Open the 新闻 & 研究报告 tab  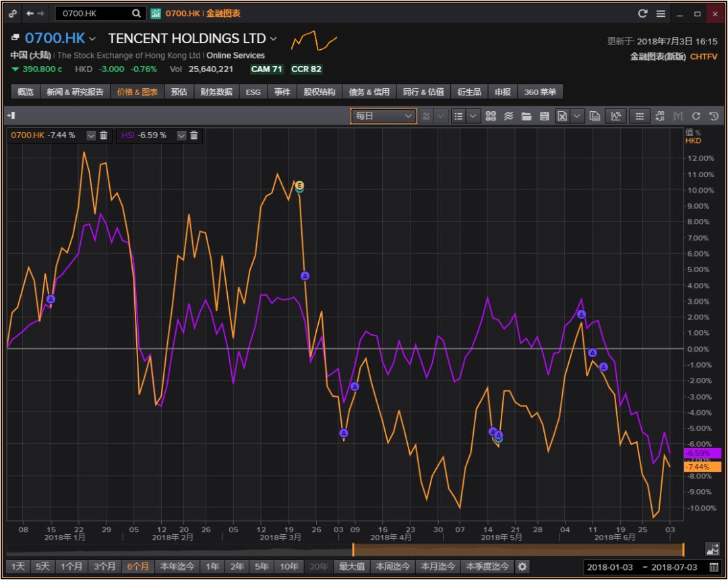75,92
